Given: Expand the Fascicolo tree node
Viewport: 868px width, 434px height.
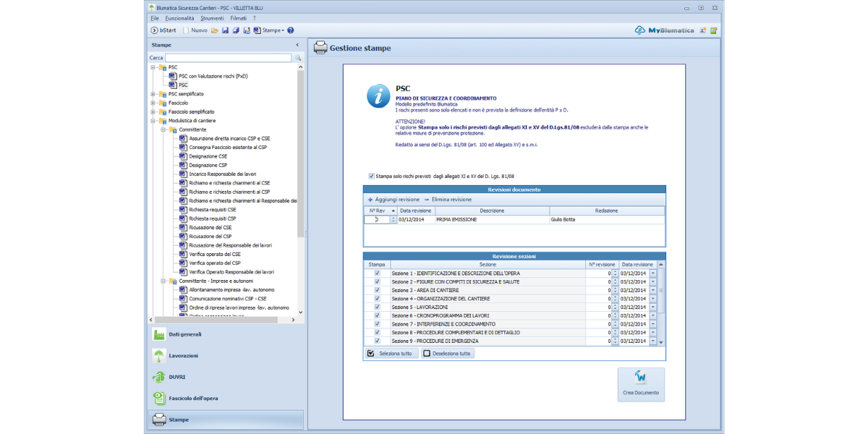Looking at the screenshot, I should [153, 103].
